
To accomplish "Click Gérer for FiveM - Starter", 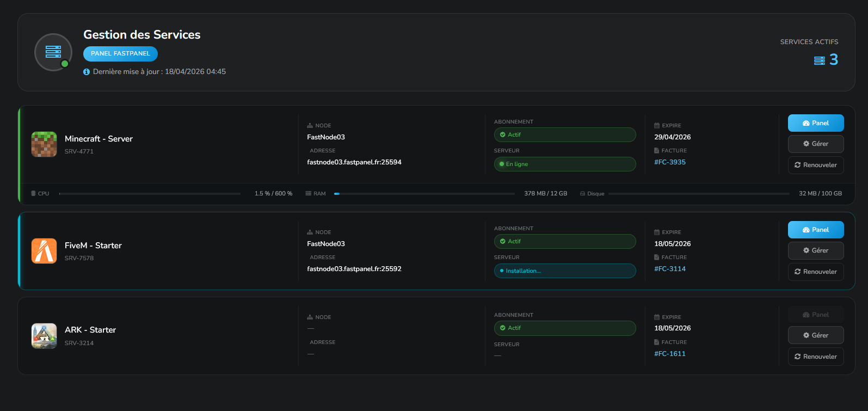I will pyautogui.click(x=816, y=250).
